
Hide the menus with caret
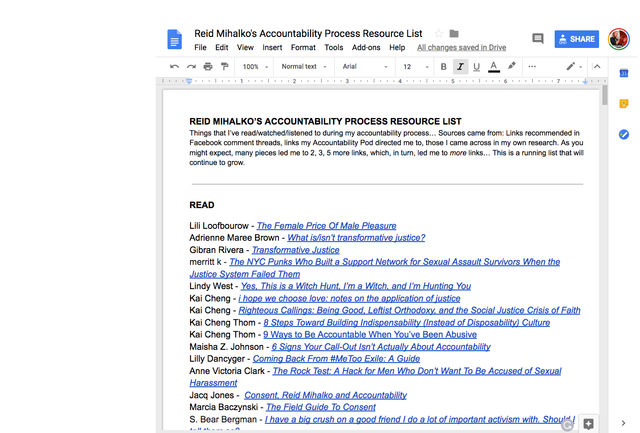[597, 67]
